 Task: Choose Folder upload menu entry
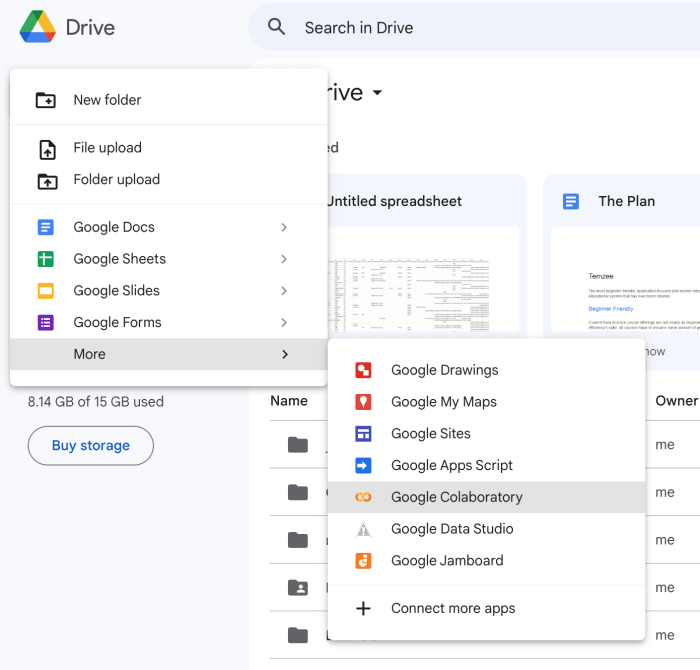(x=169, y=179)
